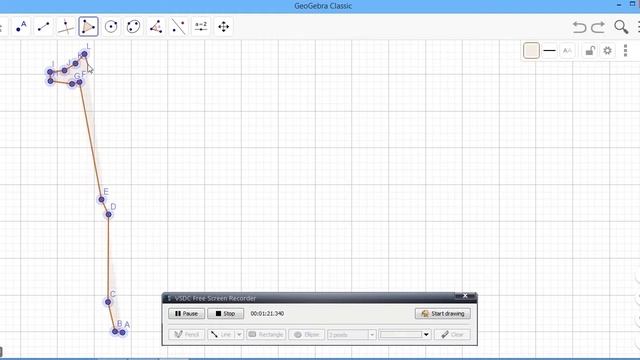Screen dimensions: 640x360
Task: Click point G next to point F
Action: [x=72, y=84]
